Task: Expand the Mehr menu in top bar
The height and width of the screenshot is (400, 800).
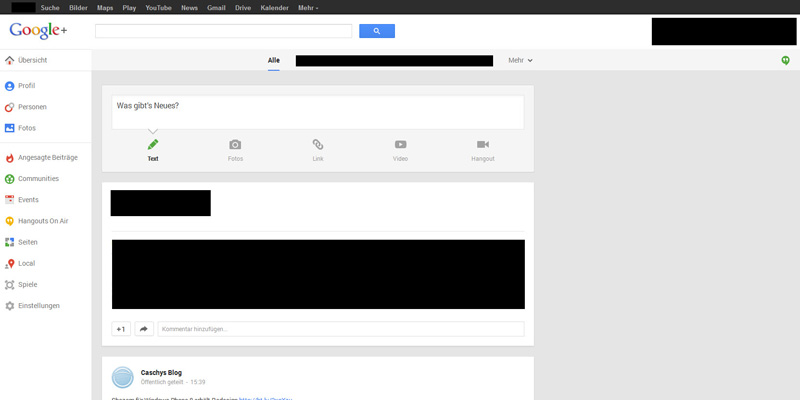Action: (x=308, y=8)
